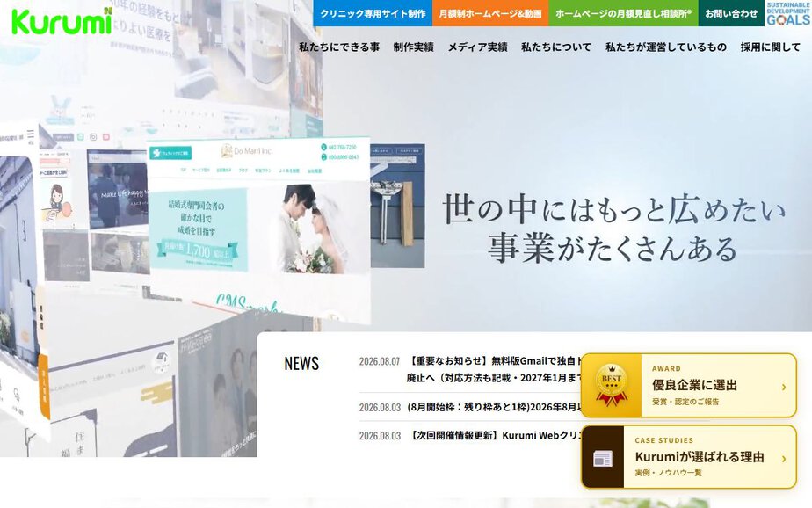
Task: Open 私たちについて menu item
Action: (556, 47)
